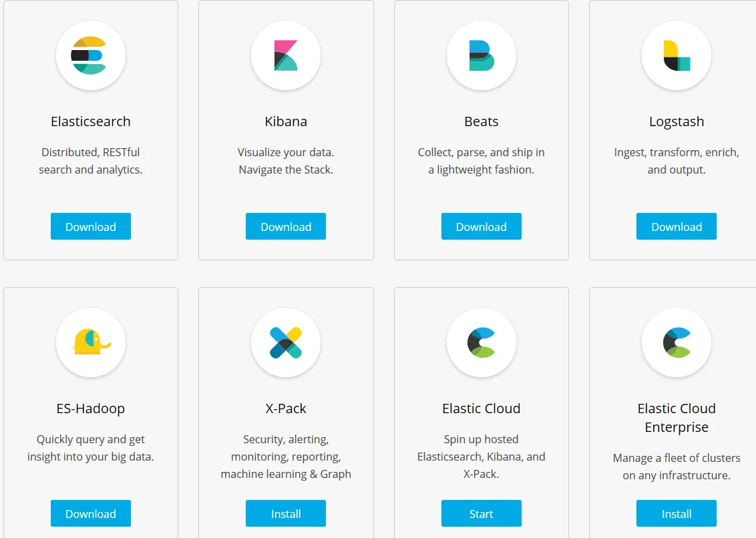Click 'Ingest, transform, enrich, and output.' text

677,161
